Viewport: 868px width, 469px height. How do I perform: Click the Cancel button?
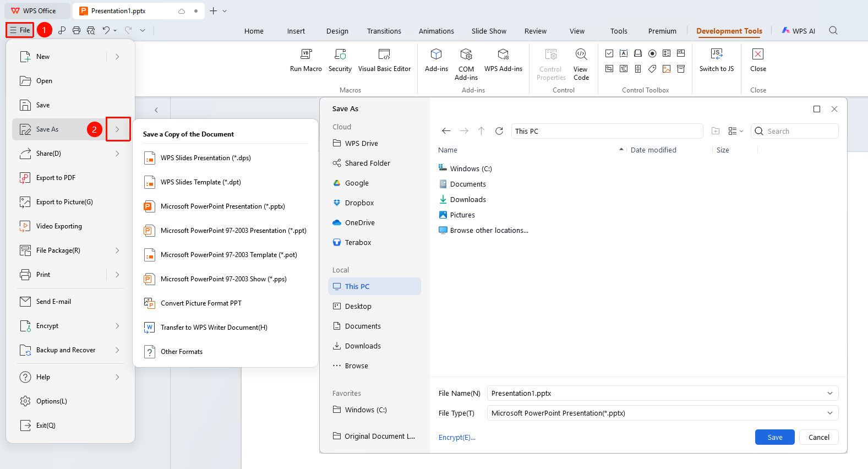[819, 437]
